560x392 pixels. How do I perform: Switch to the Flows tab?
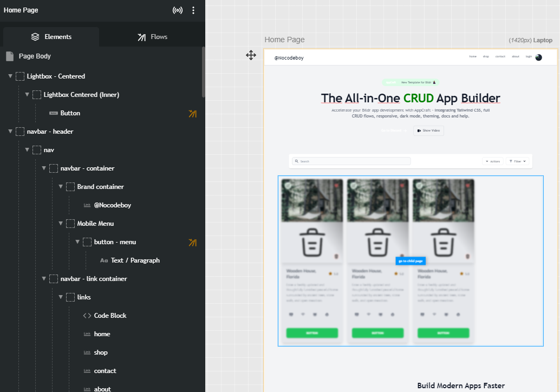(152, 36)
